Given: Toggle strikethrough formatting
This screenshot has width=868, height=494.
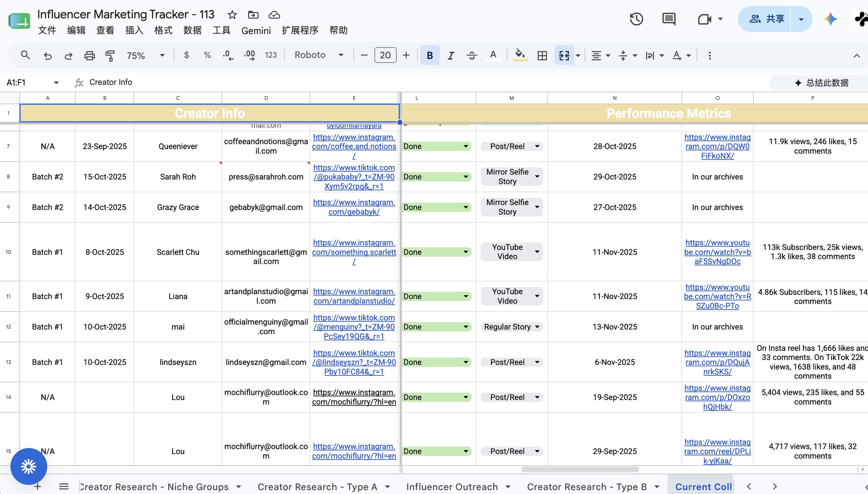Looking at the screenshot, I should click(472, 56).
